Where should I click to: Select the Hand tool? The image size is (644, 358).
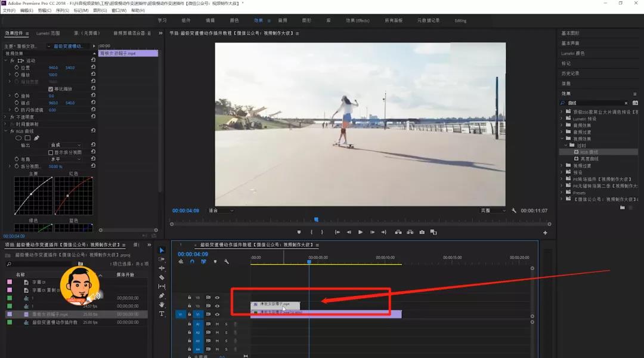click(x=162, y=304)
